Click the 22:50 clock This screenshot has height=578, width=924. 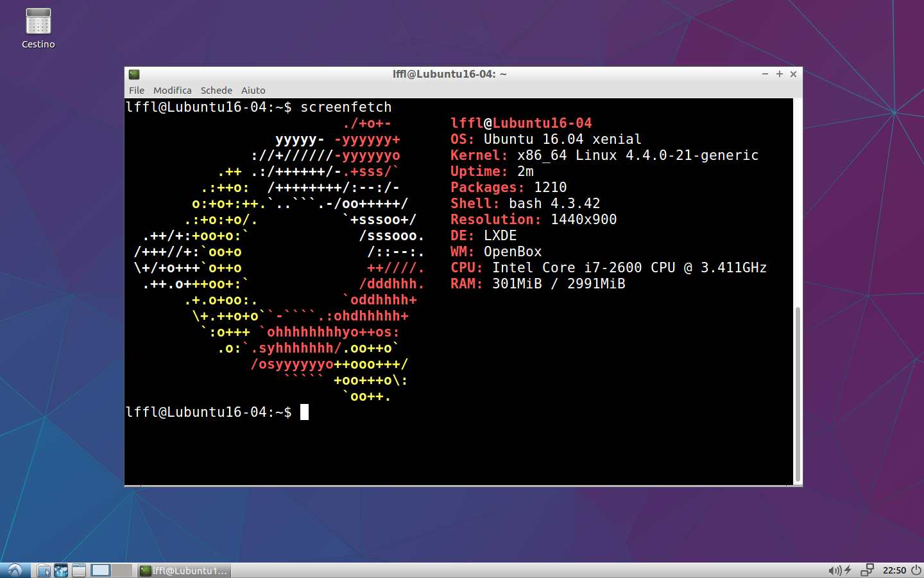pyautogui.click(x=894, y=570)
